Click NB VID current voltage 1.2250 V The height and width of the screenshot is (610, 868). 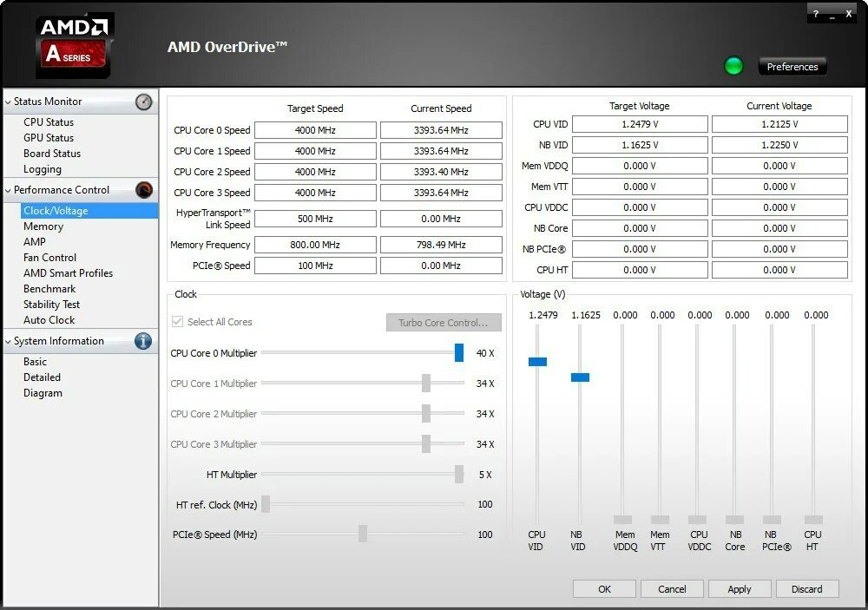[779, 145]
